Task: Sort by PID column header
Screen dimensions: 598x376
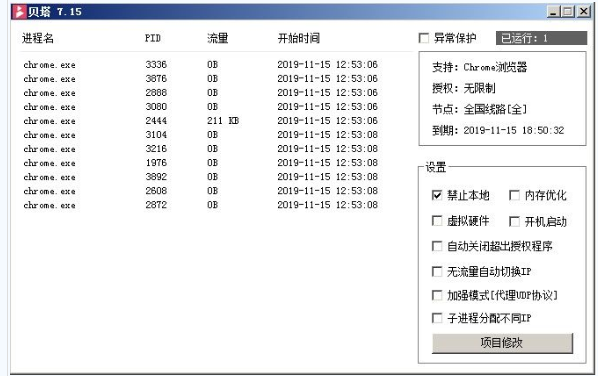Action: click(x=153, y=38)
